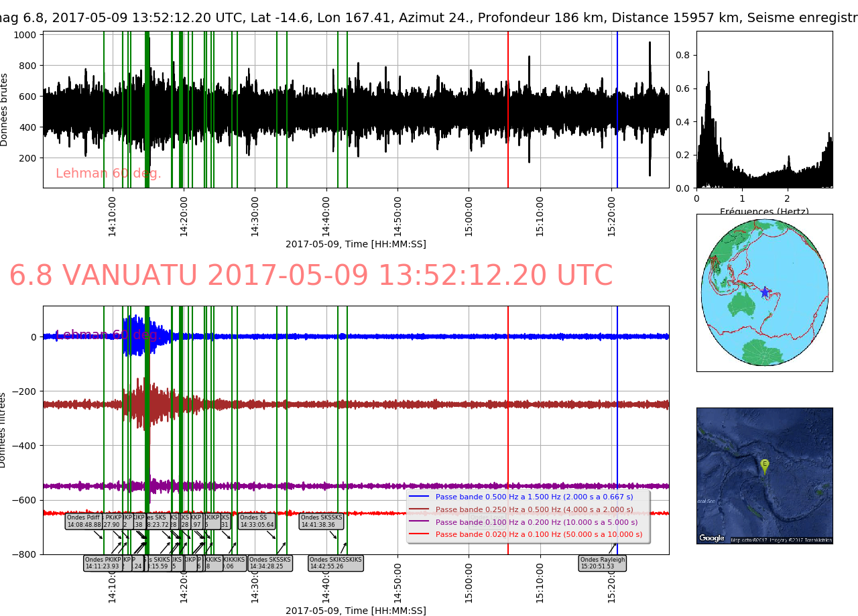
Task: Click the Ondes Rayleigh arrival label
Action: pos(602,563)
